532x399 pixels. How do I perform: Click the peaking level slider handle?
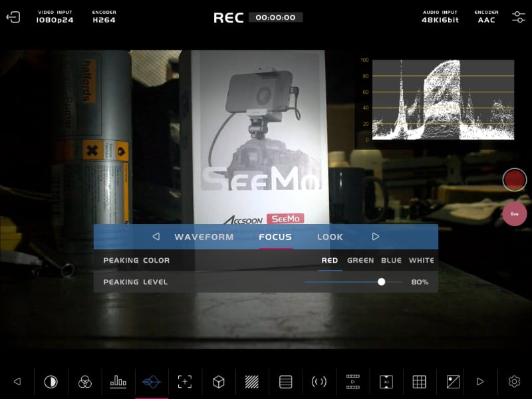coord(381,282)
